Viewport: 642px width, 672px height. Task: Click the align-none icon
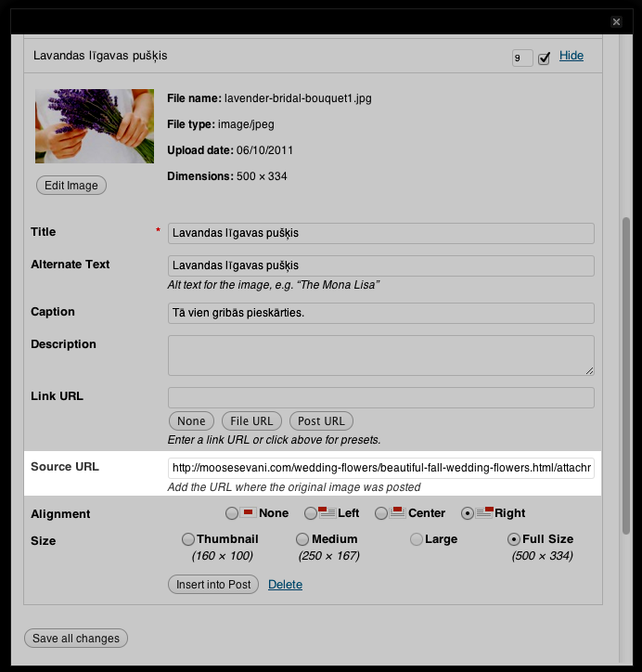pos(248,512)
